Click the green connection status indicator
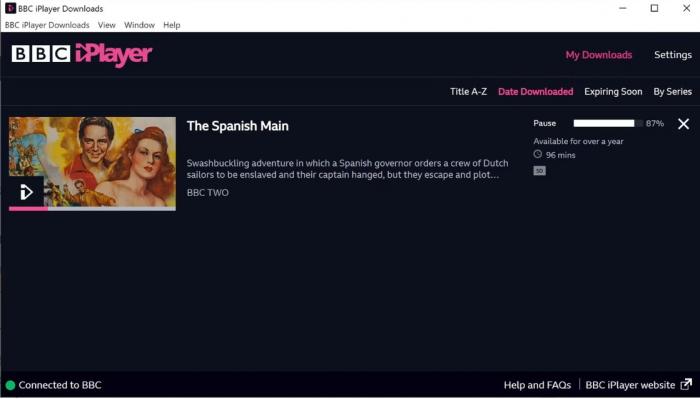This screenshot has height=399, width=700. pos(10,385)
